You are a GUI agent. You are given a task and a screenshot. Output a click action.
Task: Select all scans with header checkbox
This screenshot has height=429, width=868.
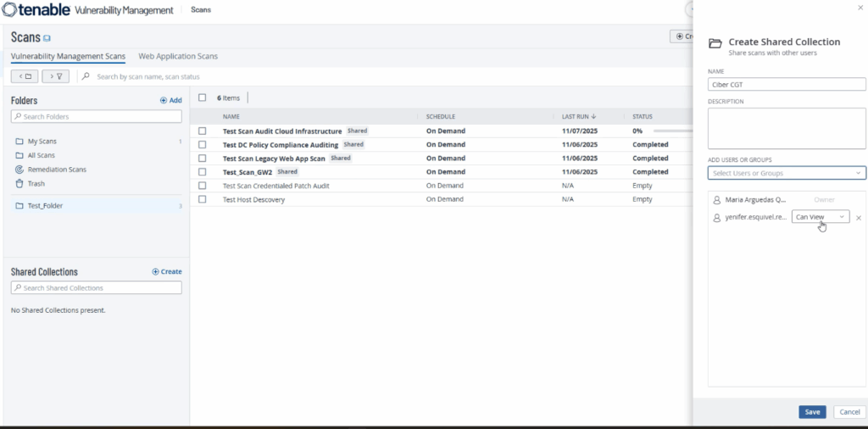[x=202, y=97]
